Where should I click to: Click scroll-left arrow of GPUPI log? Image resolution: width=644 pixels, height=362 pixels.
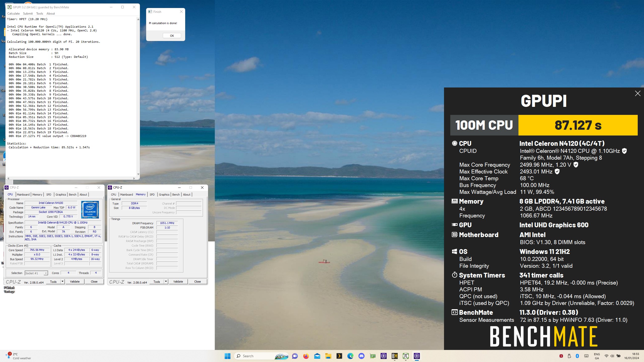(x=8, y=178)
